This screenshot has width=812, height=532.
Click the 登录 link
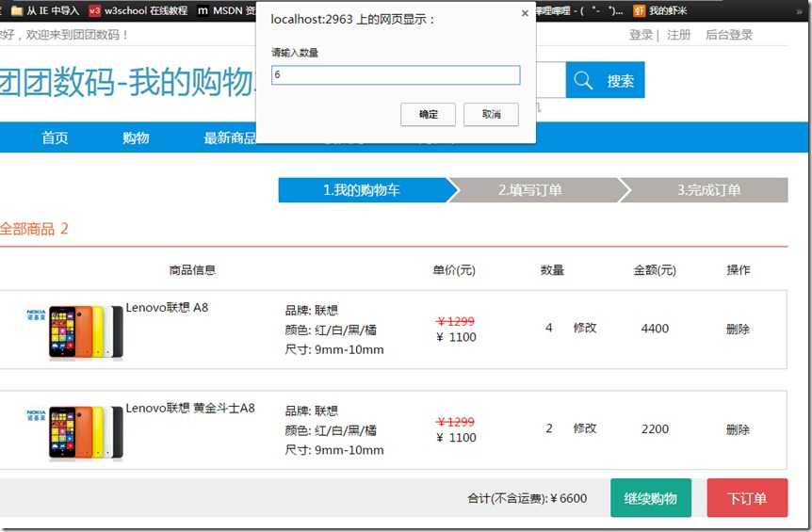point(641,35)
